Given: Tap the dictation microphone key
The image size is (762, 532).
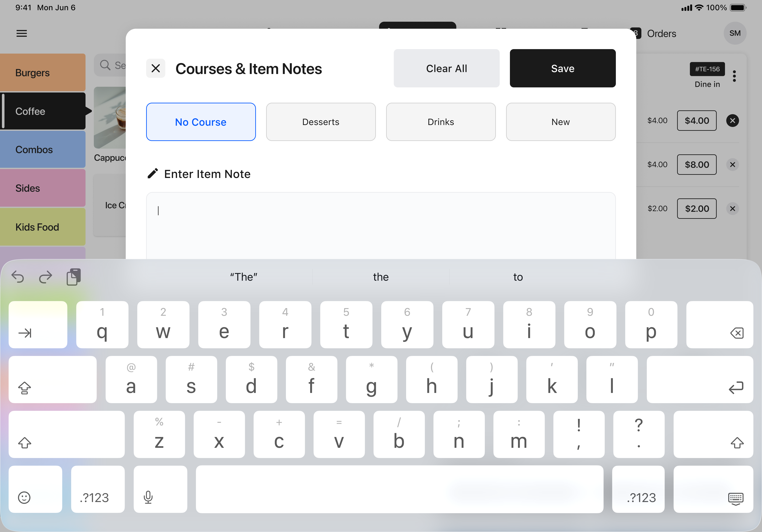Looking at the screenshot, I should [x=160, y=489].
